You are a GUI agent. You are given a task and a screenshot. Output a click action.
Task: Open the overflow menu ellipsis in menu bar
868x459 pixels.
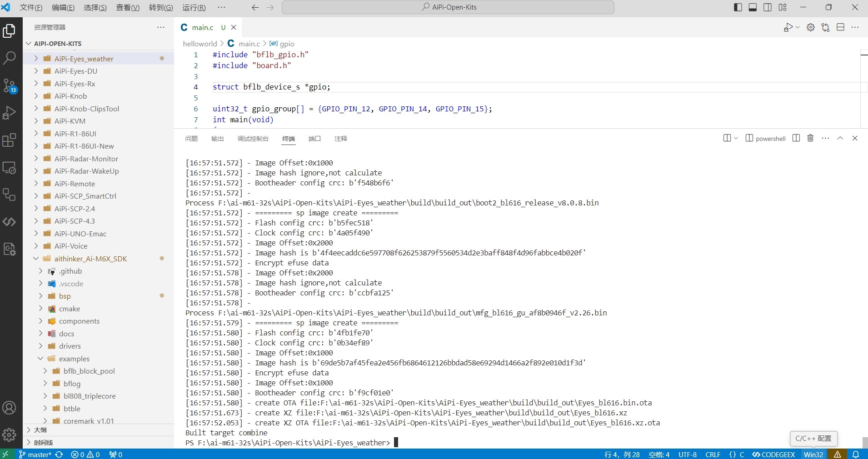coord(221,7)
